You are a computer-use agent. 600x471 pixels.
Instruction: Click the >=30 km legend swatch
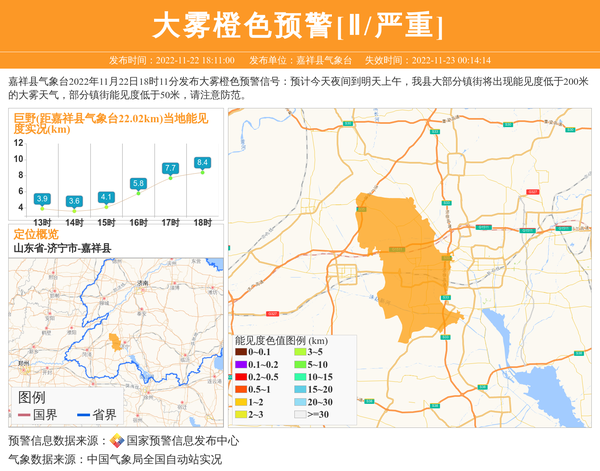coord(300,414)
